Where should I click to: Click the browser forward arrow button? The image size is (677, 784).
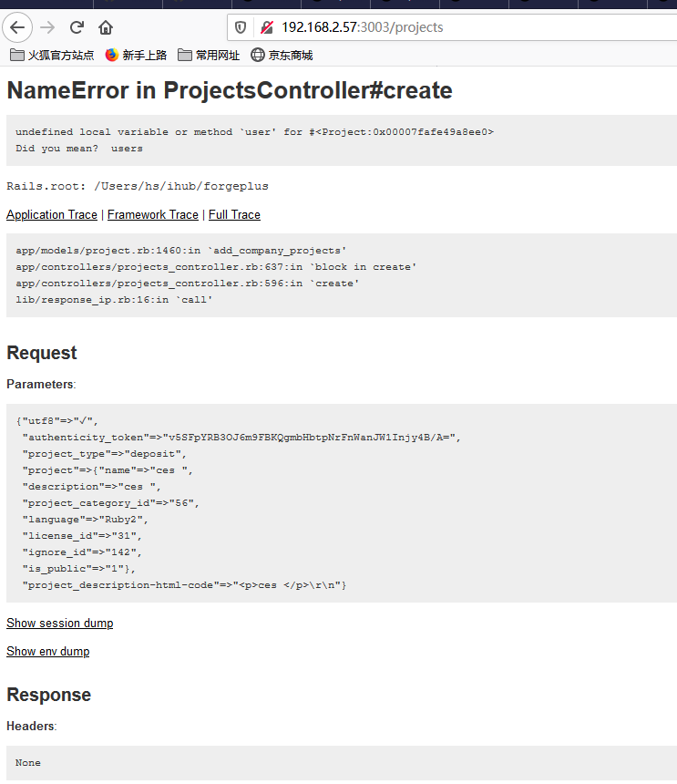coord(47,27)
